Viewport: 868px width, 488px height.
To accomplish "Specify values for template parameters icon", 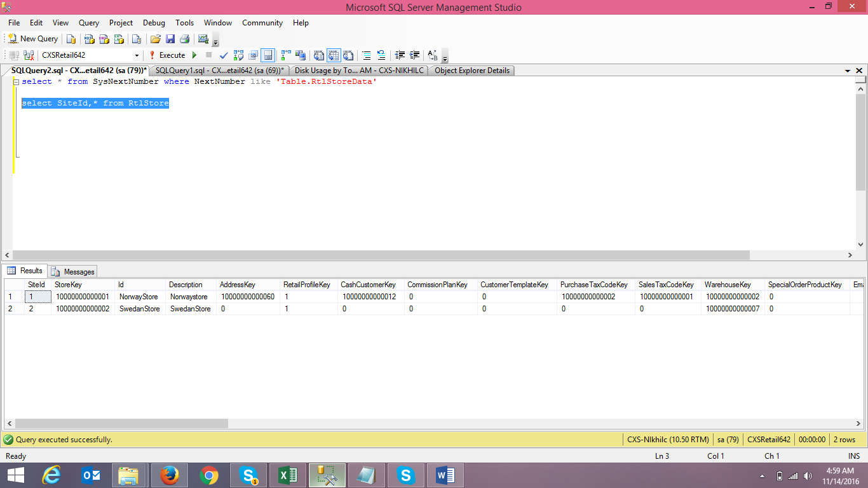I will [433, 55].
